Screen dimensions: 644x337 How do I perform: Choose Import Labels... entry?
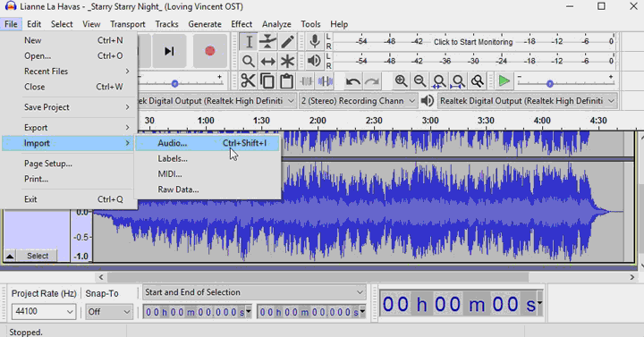(x=207, y=159)
